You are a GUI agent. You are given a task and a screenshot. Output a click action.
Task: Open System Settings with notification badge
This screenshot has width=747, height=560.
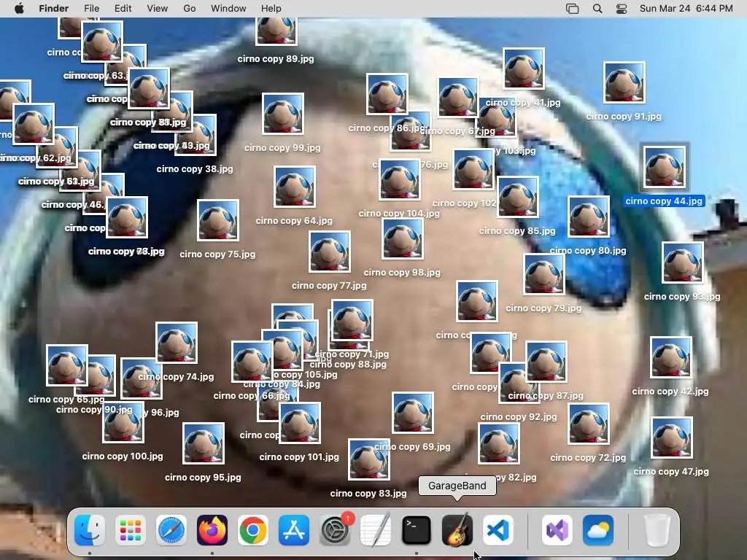click(335, 530)
